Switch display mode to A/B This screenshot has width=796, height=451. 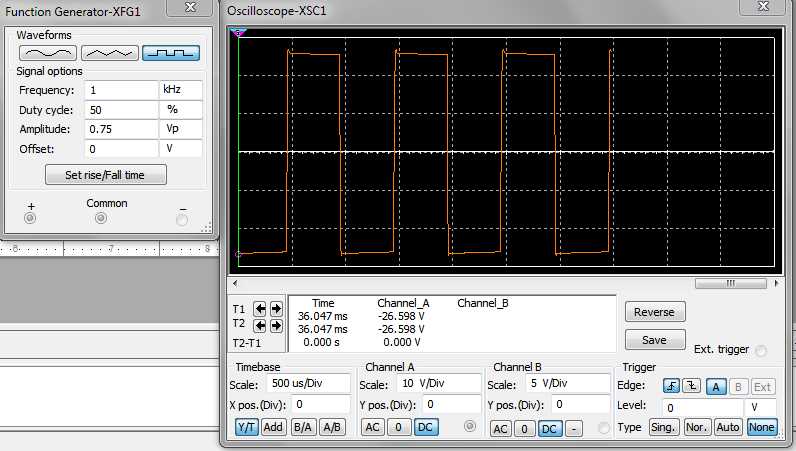(x=333, y=427)
